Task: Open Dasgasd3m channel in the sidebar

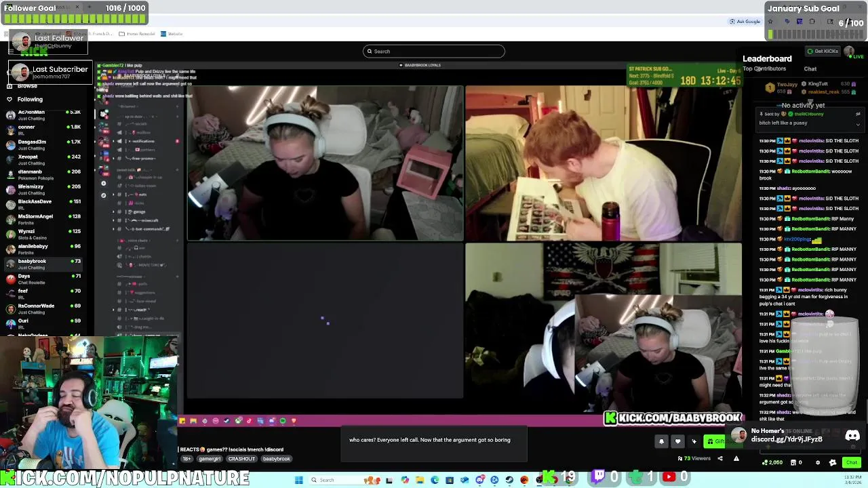Action: tap(42, 145)
